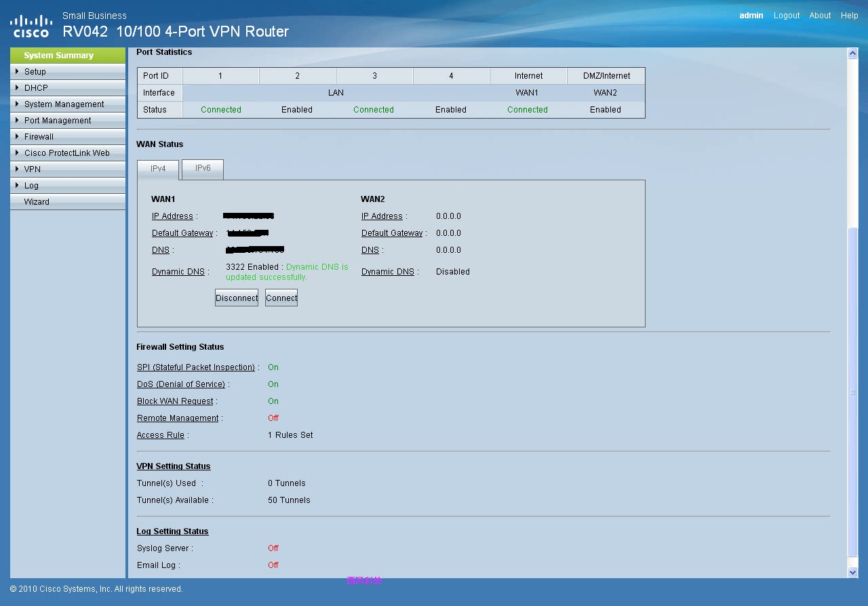Click the Syslog Server 'Off' value
This screenshot has width=868, height=606.
click(x=273, y=548)
